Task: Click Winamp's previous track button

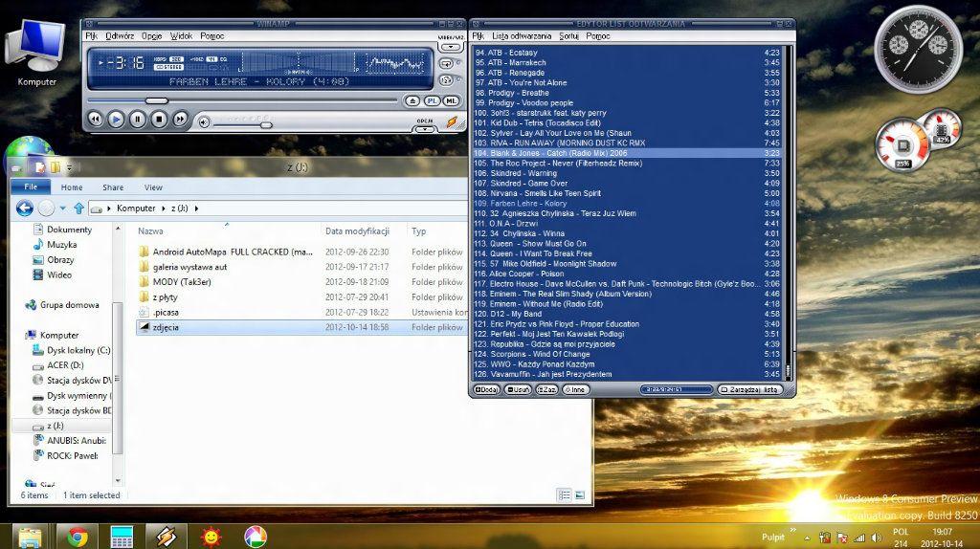Action: click(x=95, y=120)
